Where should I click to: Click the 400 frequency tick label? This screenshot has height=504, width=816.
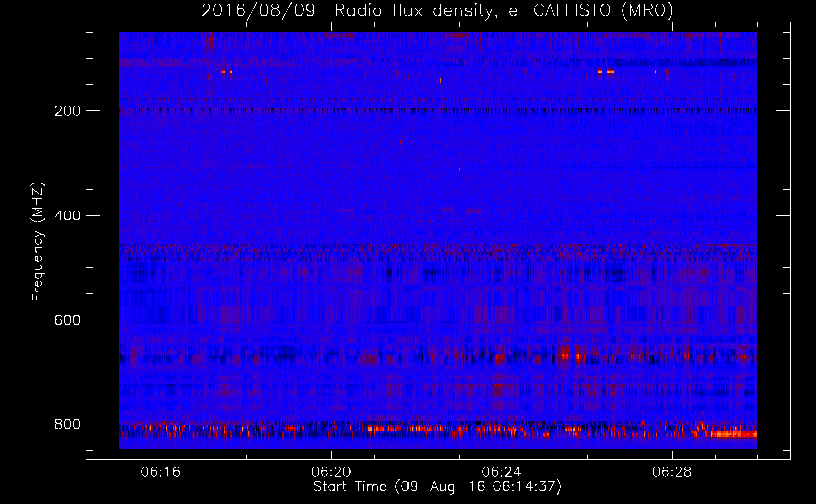pos(67,216)
